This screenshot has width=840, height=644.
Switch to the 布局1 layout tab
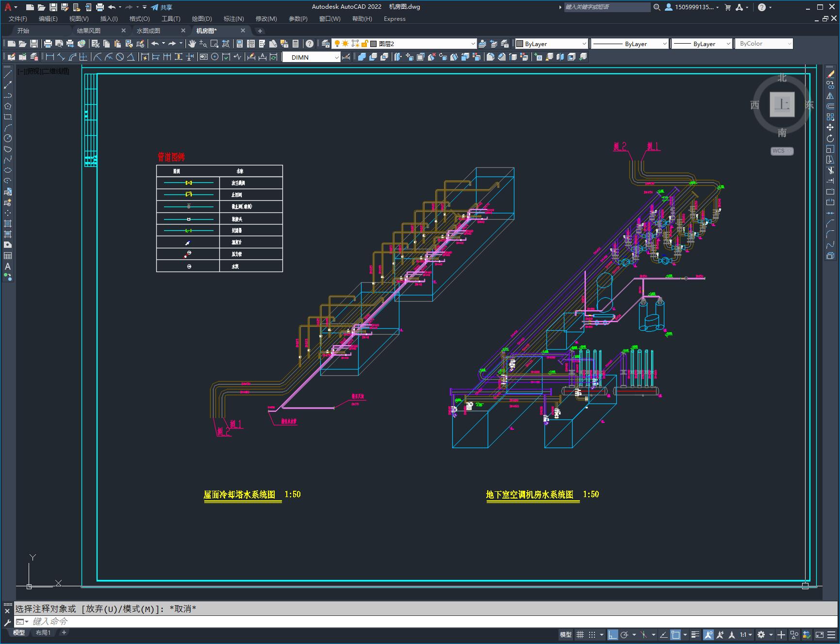pos(43,632)
